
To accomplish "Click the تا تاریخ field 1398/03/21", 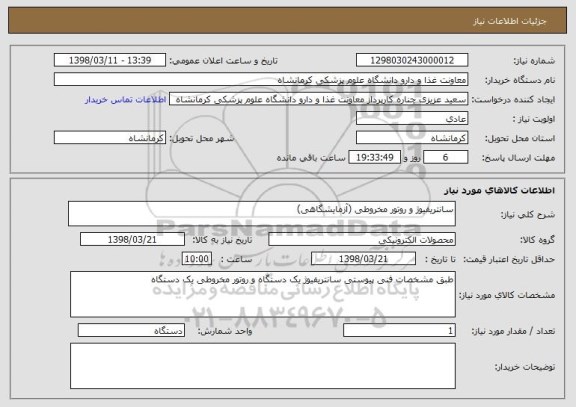I will (x=363, y=259).
